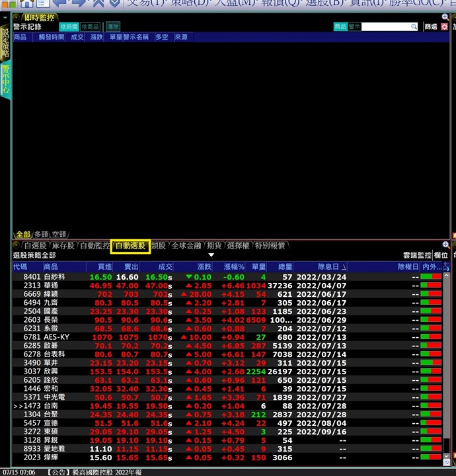Switch to the 自選股 tab
Image resolution: width=456 pixels, height=476 pixels.
click(35, 245)
